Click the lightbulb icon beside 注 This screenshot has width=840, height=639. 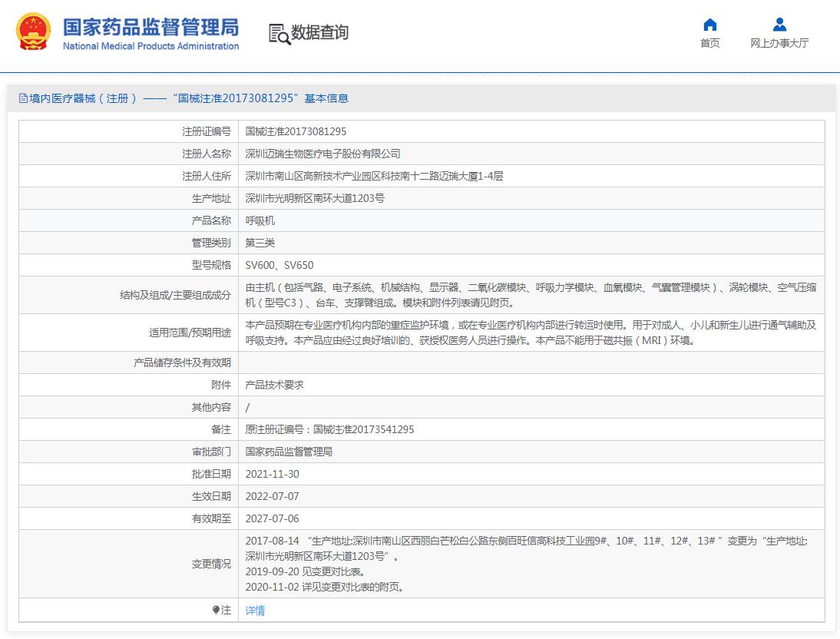coord(216,610)
